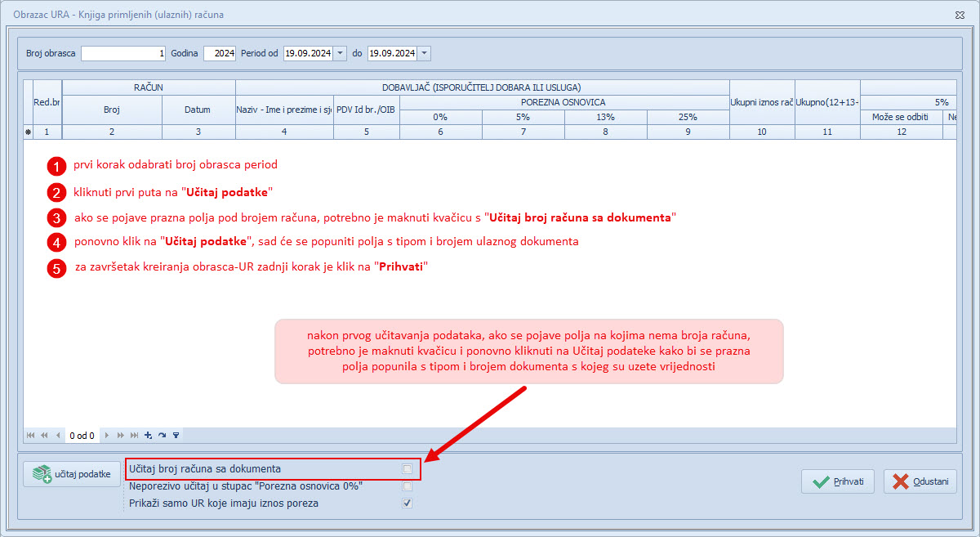Select the "Datum" column header
980x537 pixels.
198,110
